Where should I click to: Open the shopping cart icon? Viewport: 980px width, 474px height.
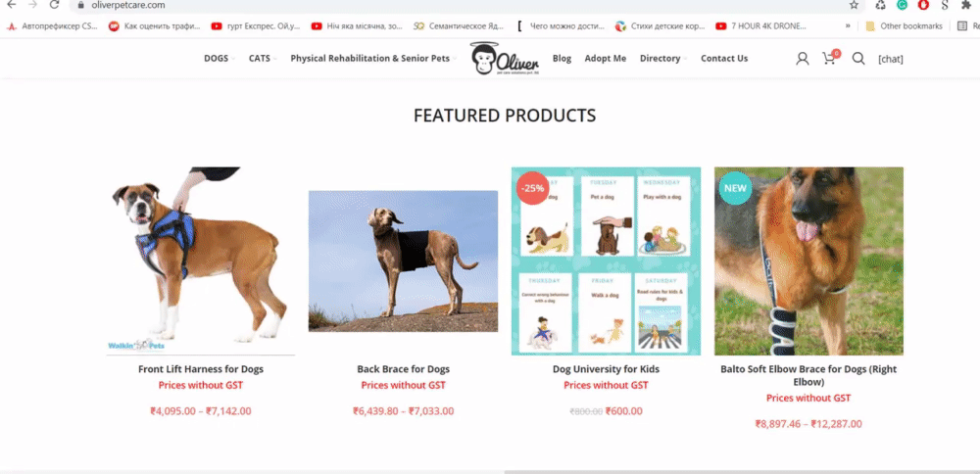coord(830,58)
